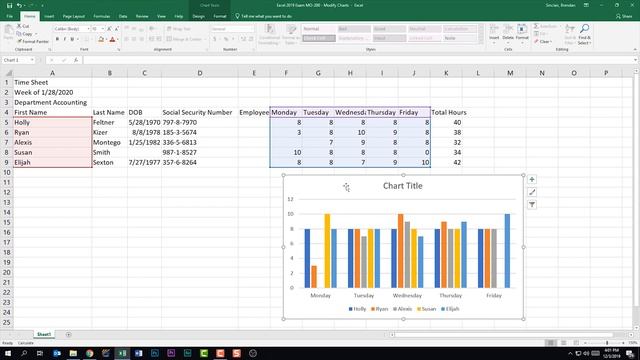Screen dimensions: 640x360
Task: Click the Chart Elements plus button
Action: pyautogui.click(x=532, y=180)
